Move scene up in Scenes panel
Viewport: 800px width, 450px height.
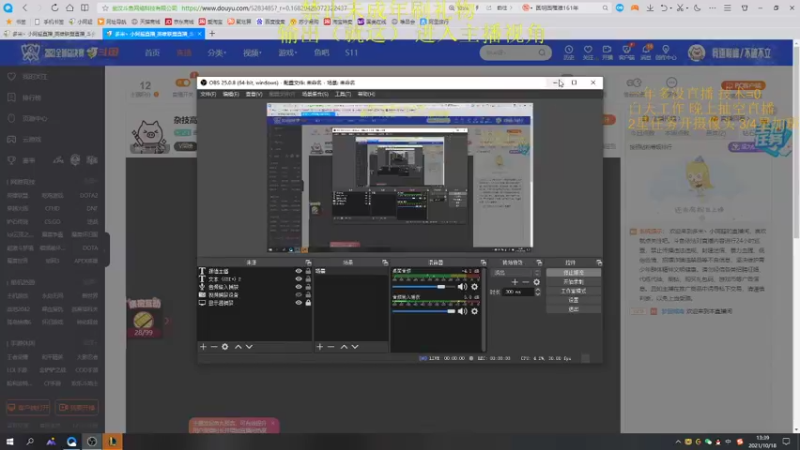coord(344,347)
